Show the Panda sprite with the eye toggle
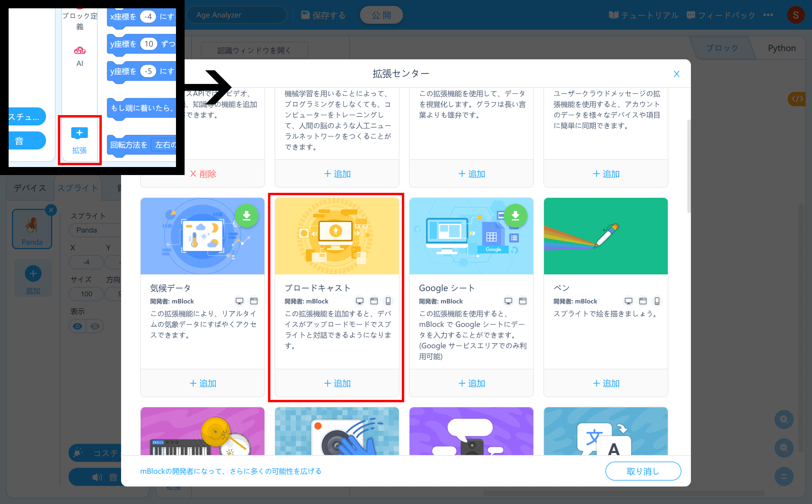The image size is (812, 504). tap(77, 326)
